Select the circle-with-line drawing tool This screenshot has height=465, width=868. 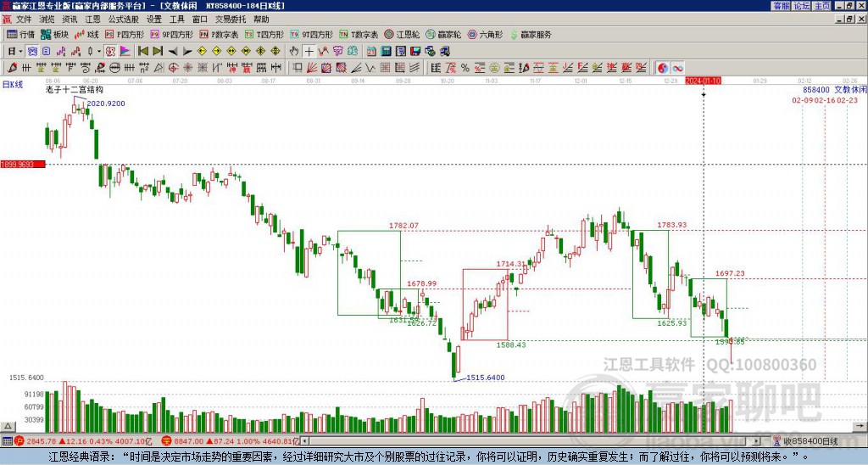[x=114, y=68]
